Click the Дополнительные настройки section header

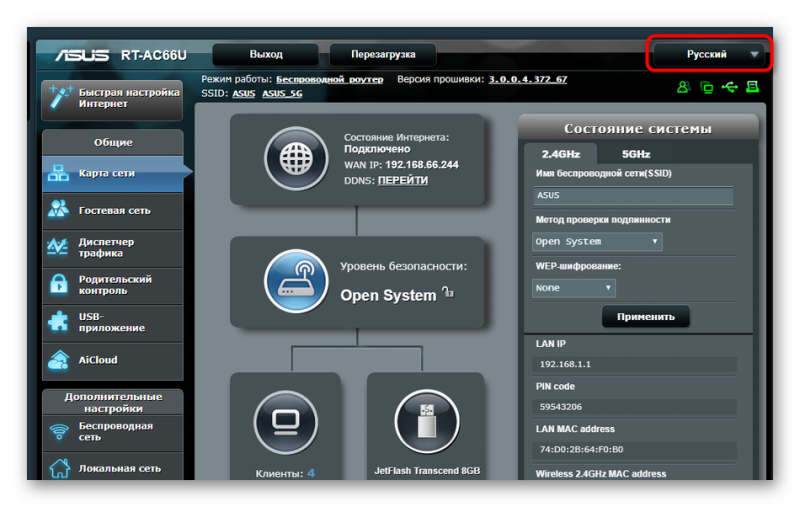(113, 403)
